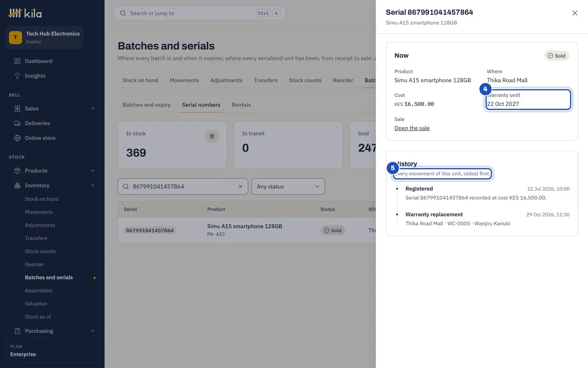Click the Open the sale link
Viewport: 588px width, 368px height.
412,128
